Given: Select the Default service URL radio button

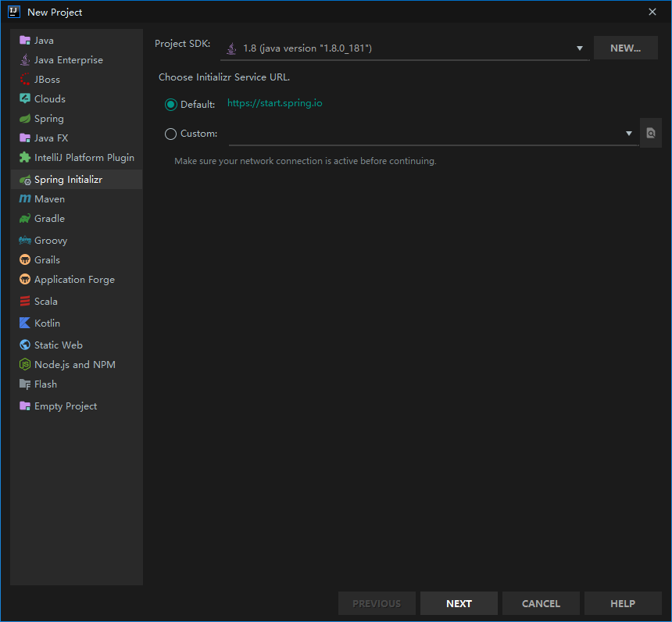Looking at the screenshot, I should pyautogui.click(x=170, y=105).
